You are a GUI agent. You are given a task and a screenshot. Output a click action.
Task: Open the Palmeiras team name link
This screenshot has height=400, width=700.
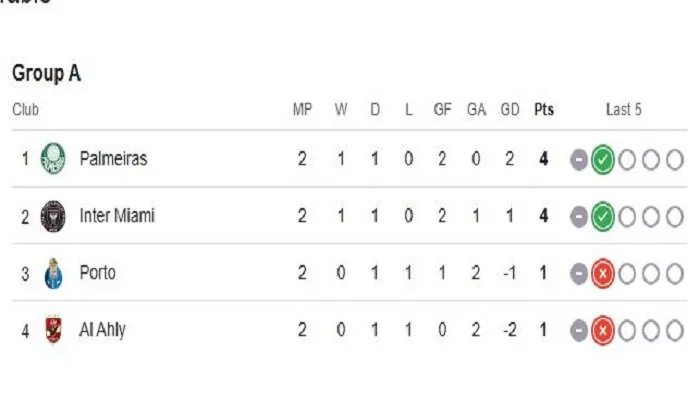click(x=113, y=158)
